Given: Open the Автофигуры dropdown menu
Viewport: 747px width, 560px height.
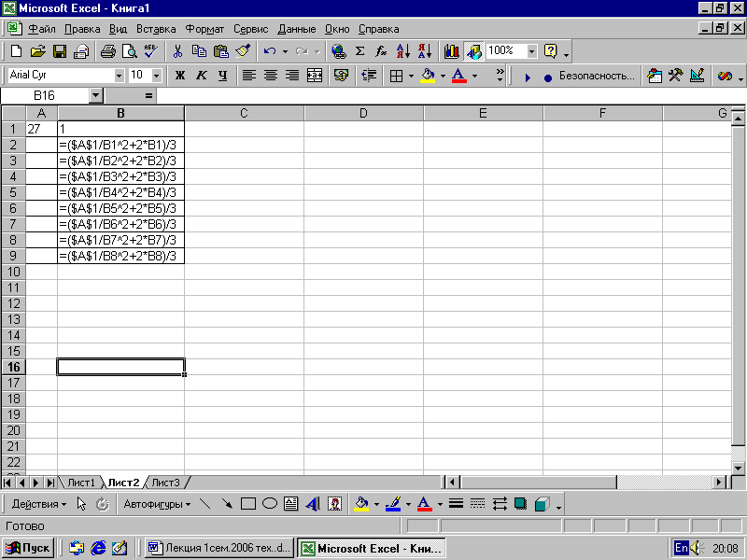Looking at the screenshot, I should [157, 504].
